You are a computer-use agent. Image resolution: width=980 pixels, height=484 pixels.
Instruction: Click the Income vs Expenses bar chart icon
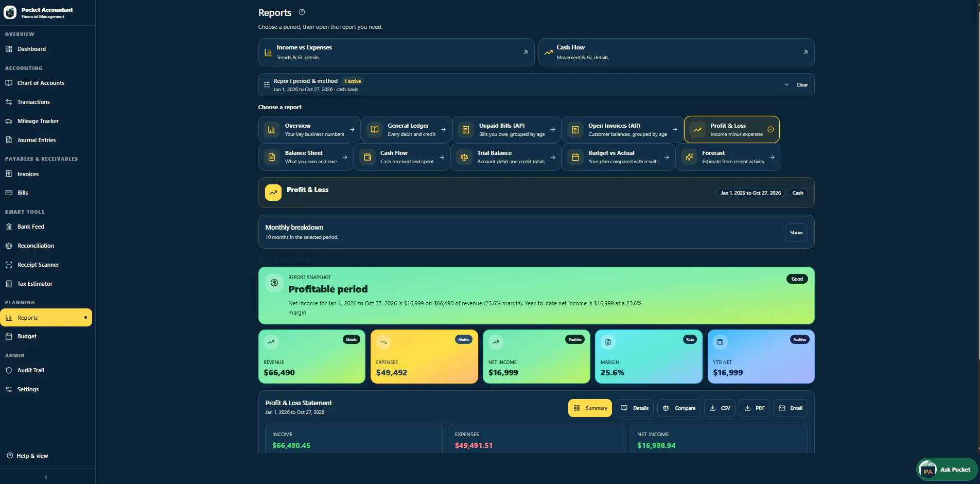point(268,53)
